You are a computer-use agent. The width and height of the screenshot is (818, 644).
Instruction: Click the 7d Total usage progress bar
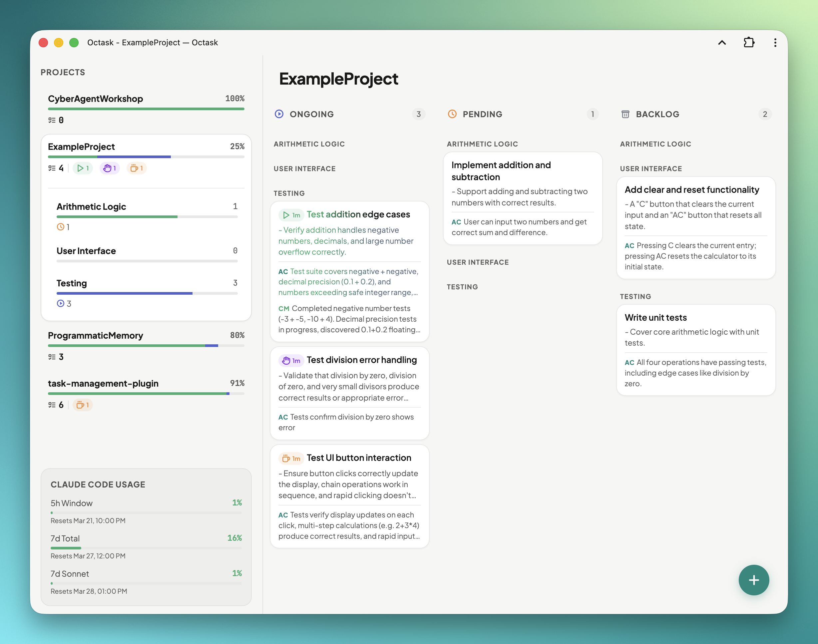pos(146,548)
